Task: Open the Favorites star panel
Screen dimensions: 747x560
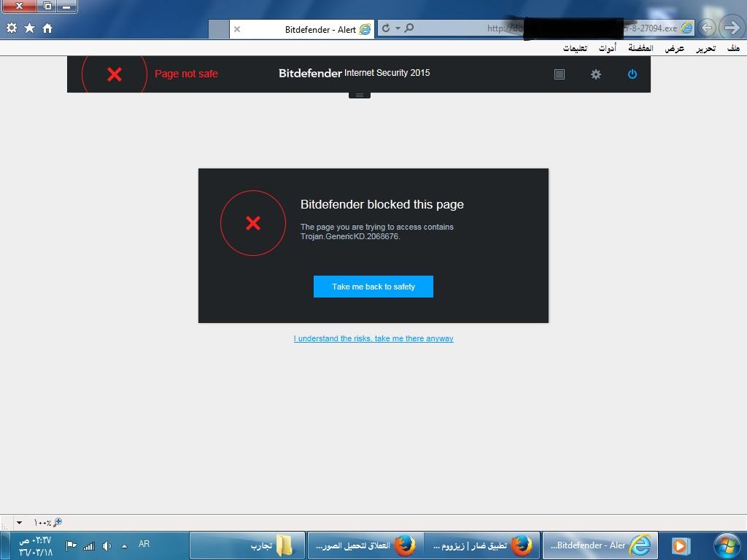Action: pyautogui.click(x=29, y=28)
